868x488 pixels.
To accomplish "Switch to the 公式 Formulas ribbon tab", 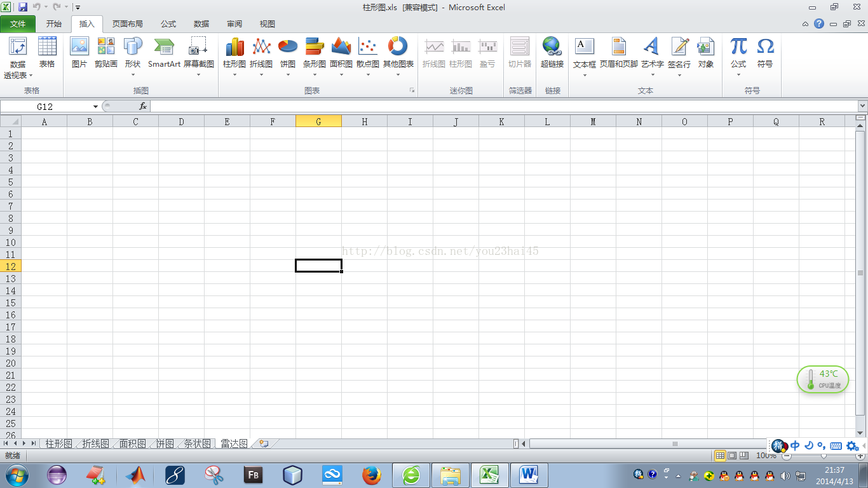I will click(x=168, y=24).
